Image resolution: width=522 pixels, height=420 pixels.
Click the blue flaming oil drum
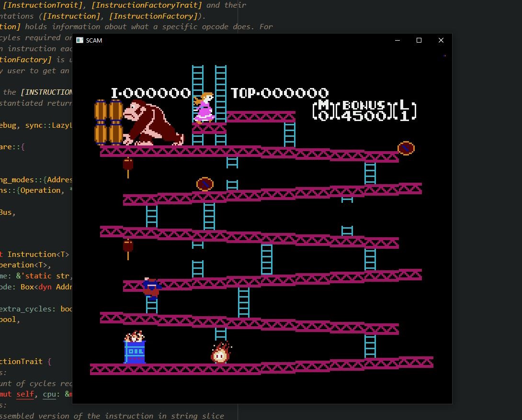pos(135,347)
